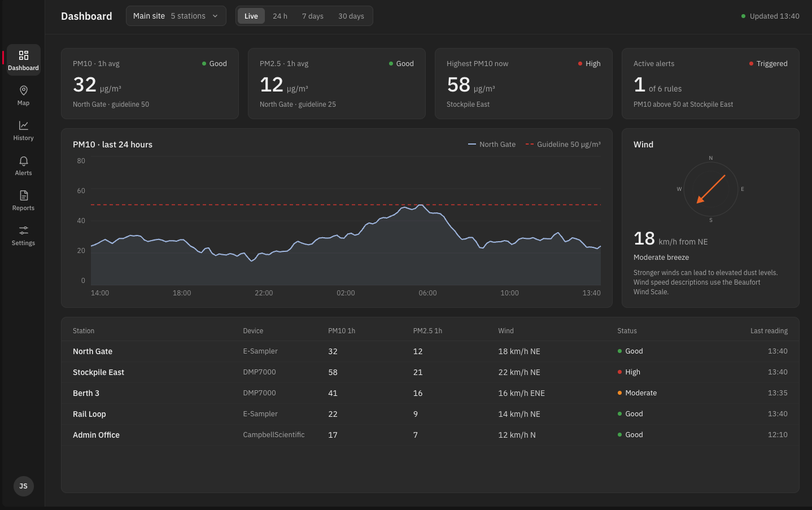Expand the Main site stations dropdown

coord(176,16)
